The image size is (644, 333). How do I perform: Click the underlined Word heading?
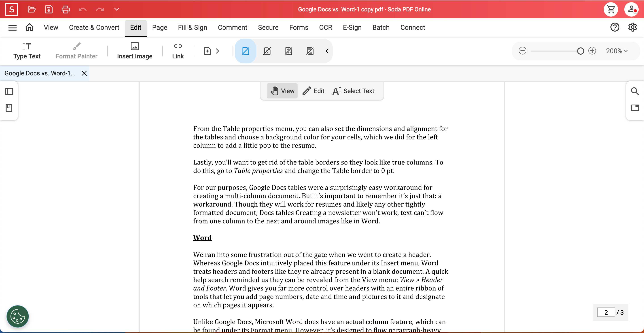point(202,238)
